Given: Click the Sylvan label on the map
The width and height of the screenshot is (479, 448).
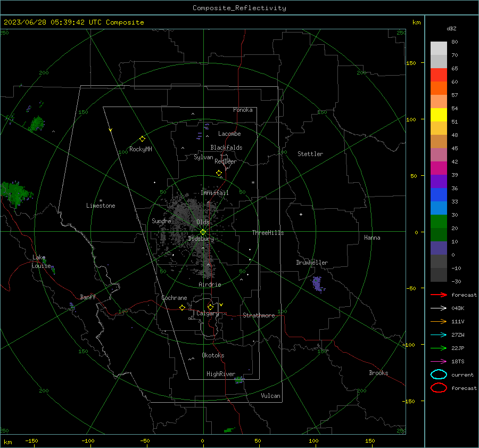Looking at the screenshot, I should (x=203, y=157).
